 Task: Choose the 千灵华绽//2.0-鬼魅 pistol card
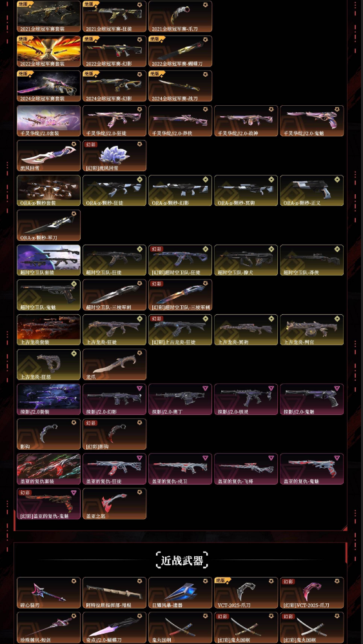311,121
